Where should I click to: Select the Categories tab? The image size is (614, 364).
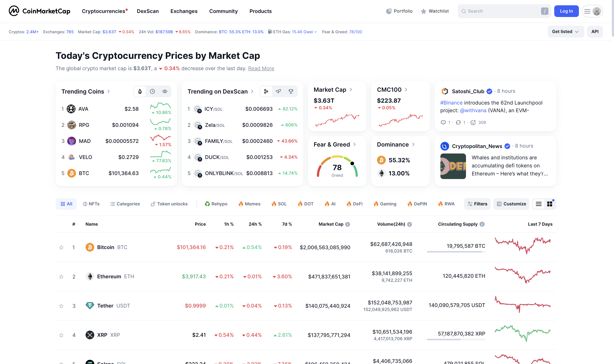[x=125, y=204]
